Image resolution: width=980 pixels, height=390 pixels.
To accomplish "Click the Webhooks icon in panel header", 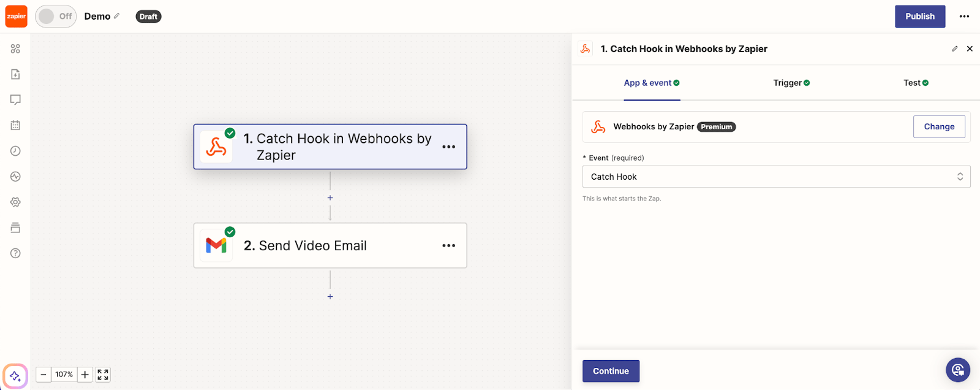I will click(586, 48).
